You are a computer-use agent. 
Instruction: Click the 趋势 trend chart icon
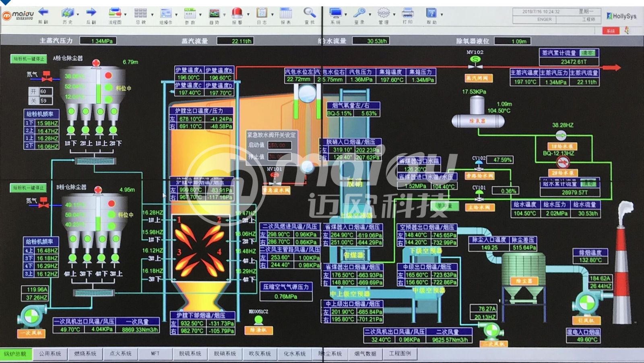pyautogui.click(x=214, y=13)
